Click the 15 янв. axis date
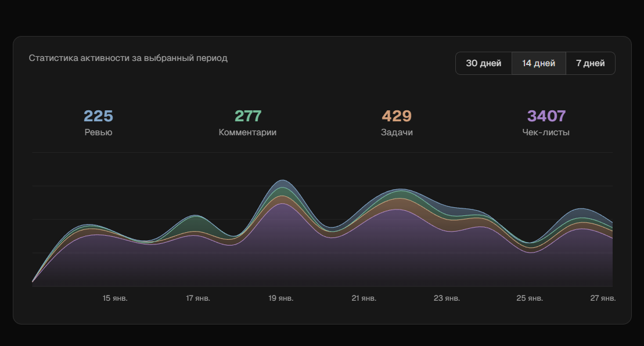Screen dimensions: 644x346 pyautogui.click(x=115, y=298)
